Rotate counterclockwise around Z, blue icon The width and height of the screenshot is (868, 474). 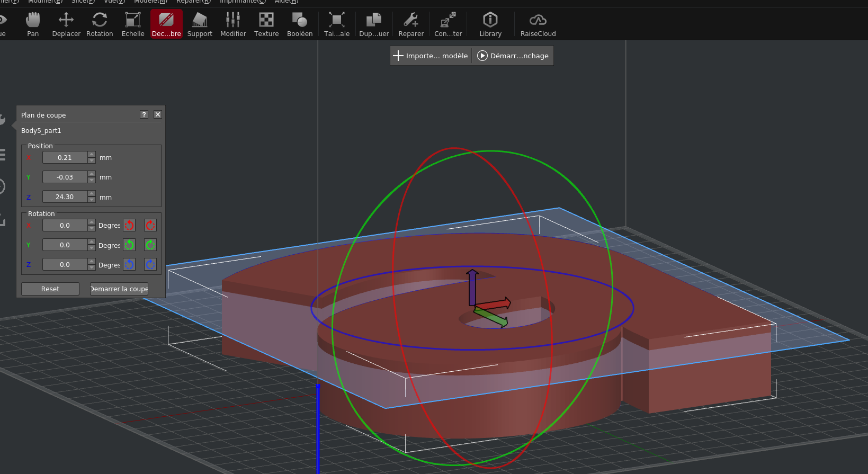(x=129, y=264)
